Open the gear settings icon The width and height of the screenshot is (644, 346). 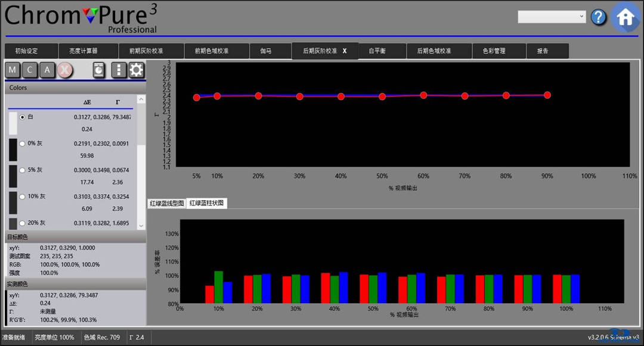coord(137,70)
